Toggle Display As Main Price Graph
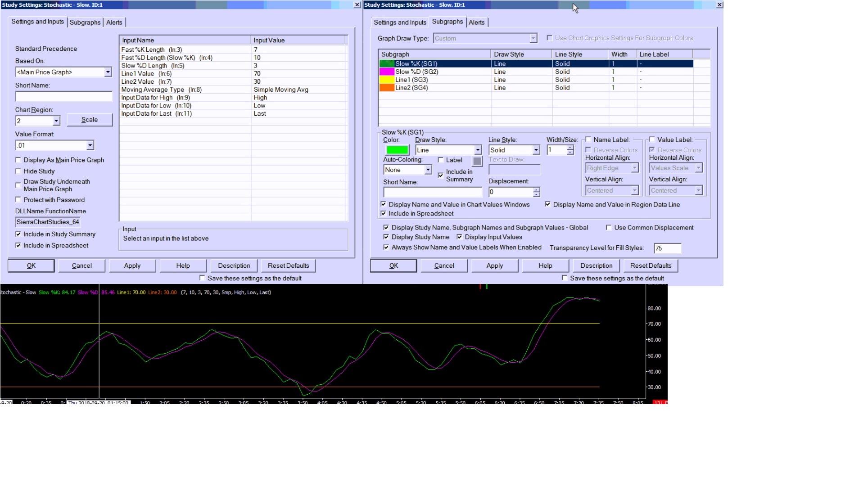The image size is (868, 486). [x=18, y=160]
